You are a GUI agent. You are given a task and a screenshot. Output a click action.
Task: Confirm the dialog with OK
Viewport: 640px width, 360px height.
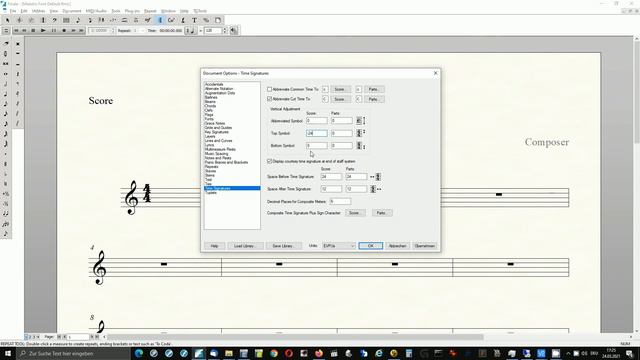pos(371,246)
